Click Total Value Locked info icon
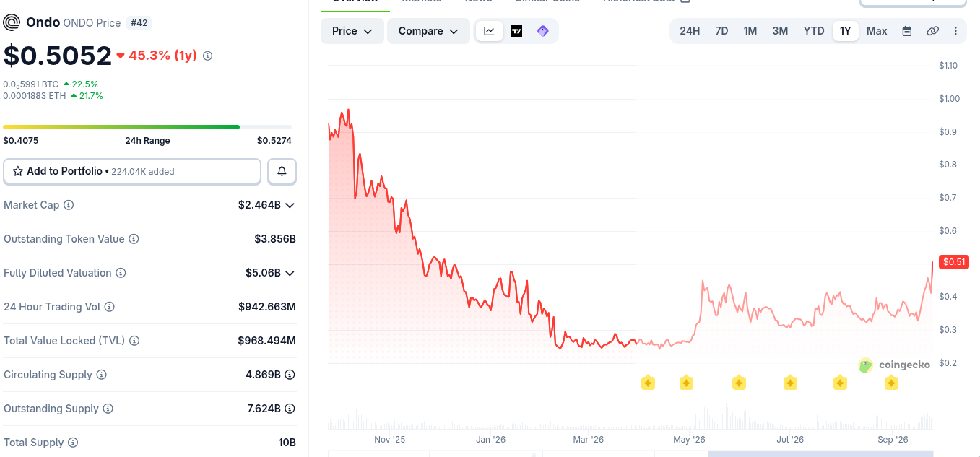 (x=134, y=341)
